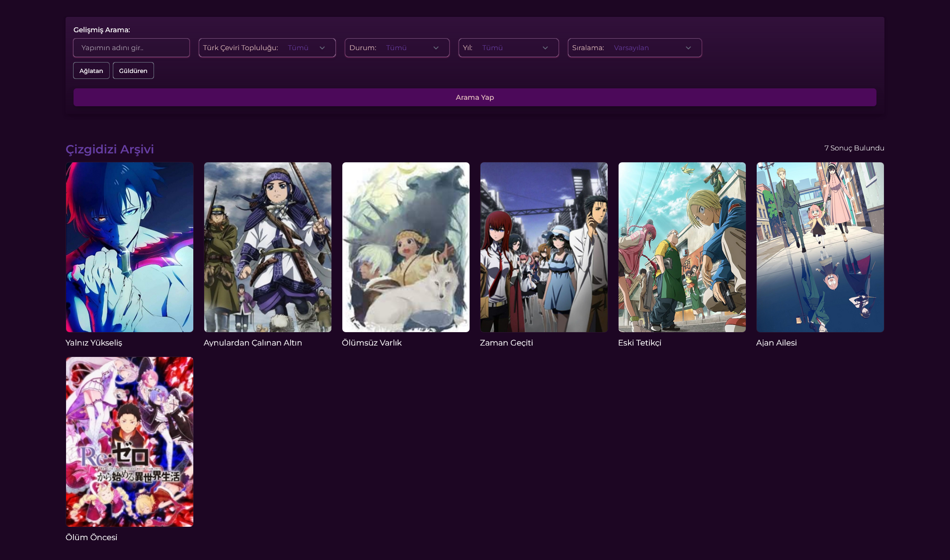Viewport: 950px width, 560px height.
Task: Click the Ölüm Öncesi title link
Action: (91, 537)
